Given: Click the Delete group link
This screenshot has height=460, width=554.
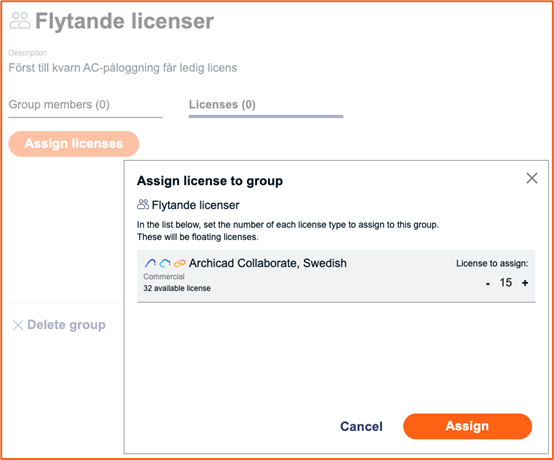Looking at the screenshot, I should (x=66, y=325).
